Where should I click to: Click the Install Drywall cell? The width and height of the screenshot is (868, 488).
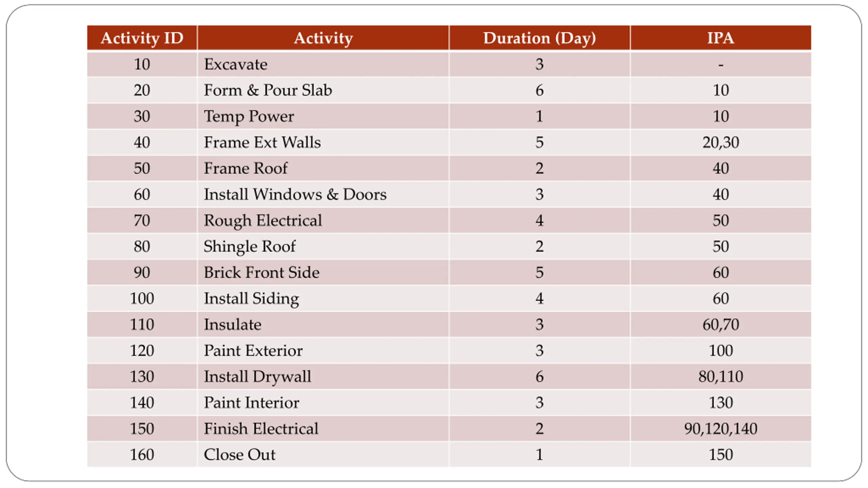click(x=323, y=377)
